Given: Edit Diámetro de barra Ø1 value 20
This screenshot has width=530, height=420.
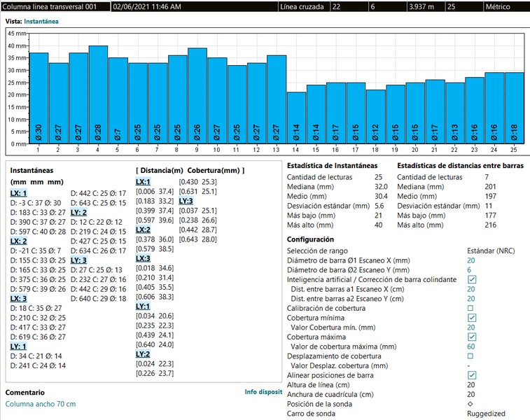Looking at the screenshot, I should (471, 260).
